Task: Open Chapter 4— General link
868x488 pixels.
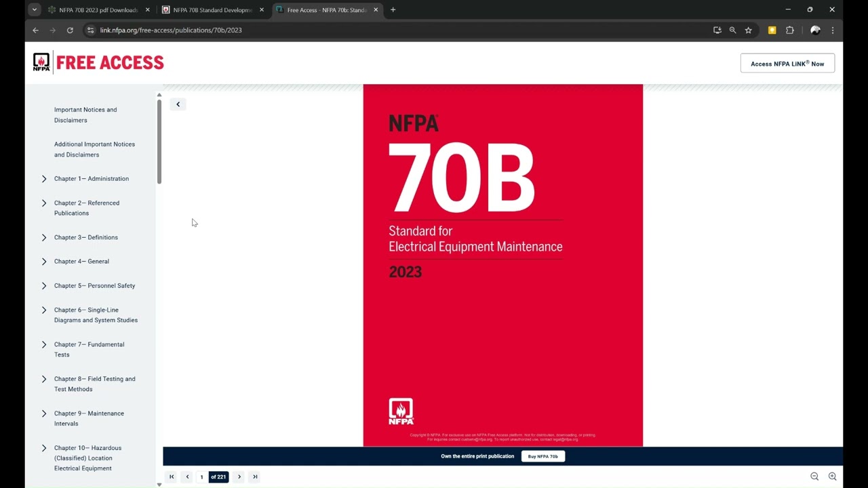Action: coord(81,262)
